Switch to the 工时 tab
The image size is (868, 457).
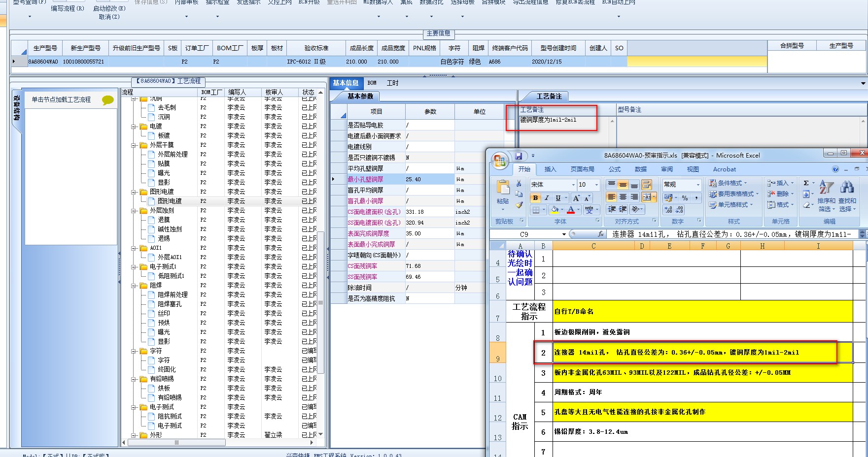[392, 83]
